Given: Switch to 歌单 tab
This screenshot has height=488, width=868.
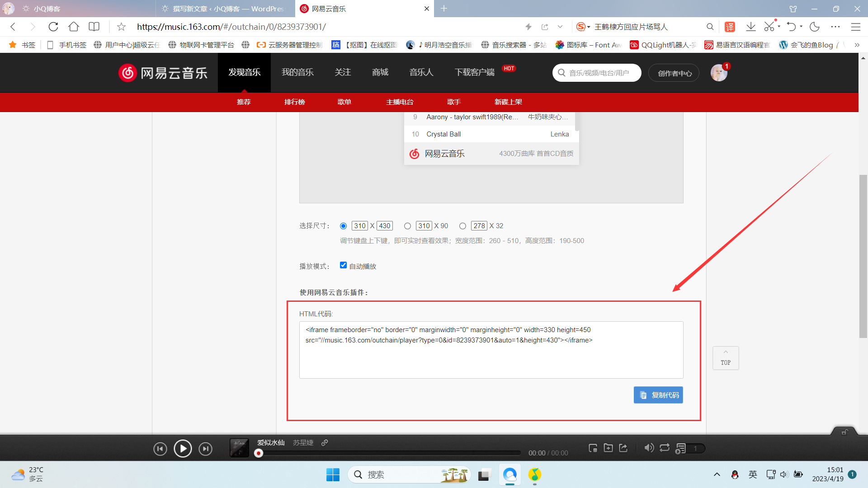Looking at the screenshot, I should point(344,102).
